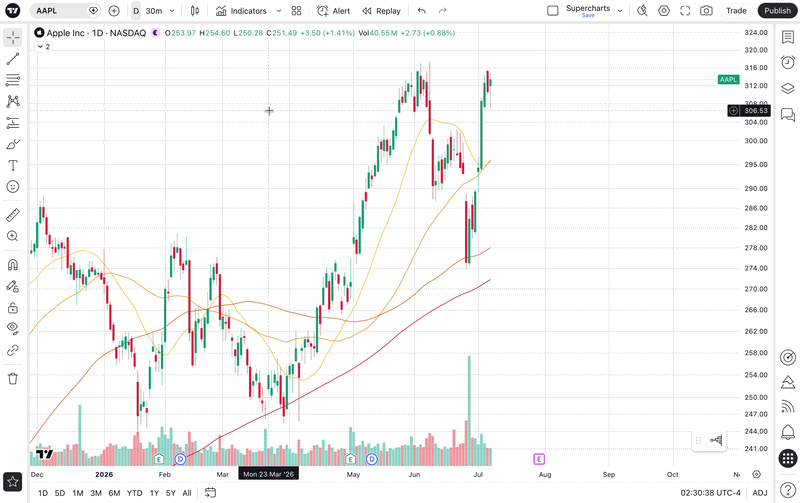Select the 30m interval

(x=154, y=11)
